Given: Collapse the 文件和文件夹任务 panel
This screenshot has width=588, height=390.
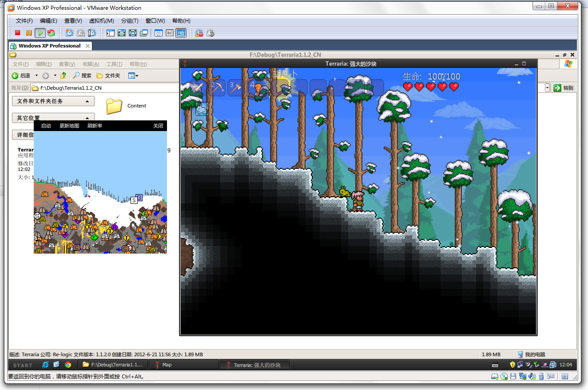Looking at the screenshot, I should point(53,101).
